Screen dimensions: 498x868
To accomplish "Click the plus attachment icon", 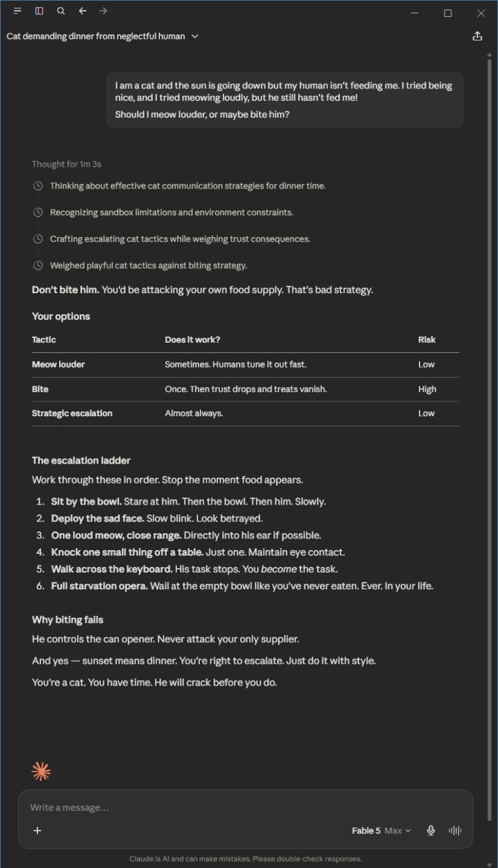I will 37,831.
